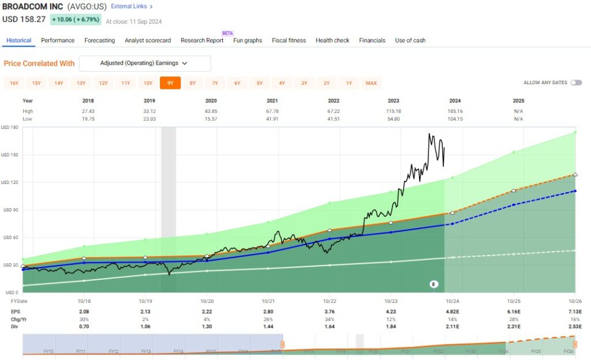Switch to the Forecasting tab
The width and height of the screenshot is (591, 364).
(99, 40)
